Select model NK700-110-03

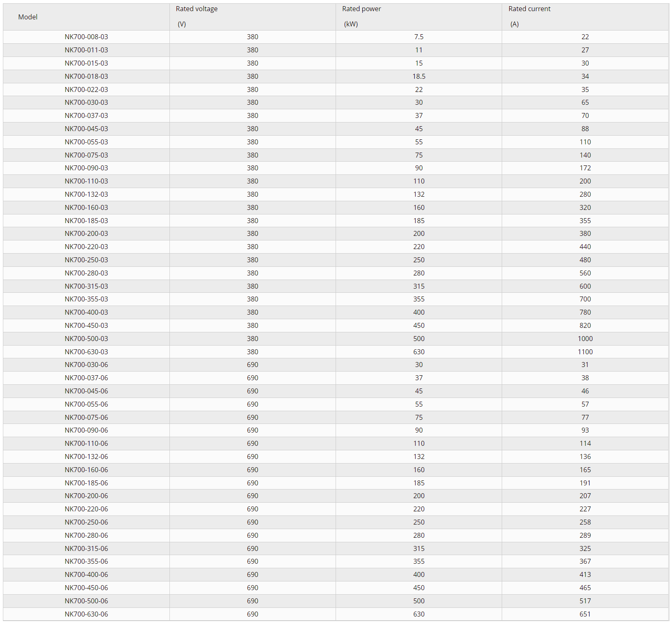tap(86, 181)
